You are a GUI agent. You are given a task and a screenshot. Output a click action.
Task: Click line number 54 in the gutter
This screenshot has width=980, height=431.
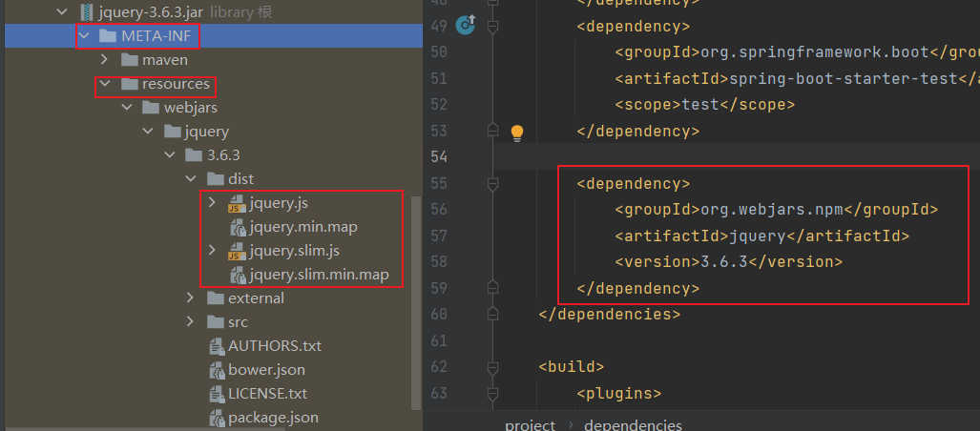pyautogui.click(x=439, y=156)
